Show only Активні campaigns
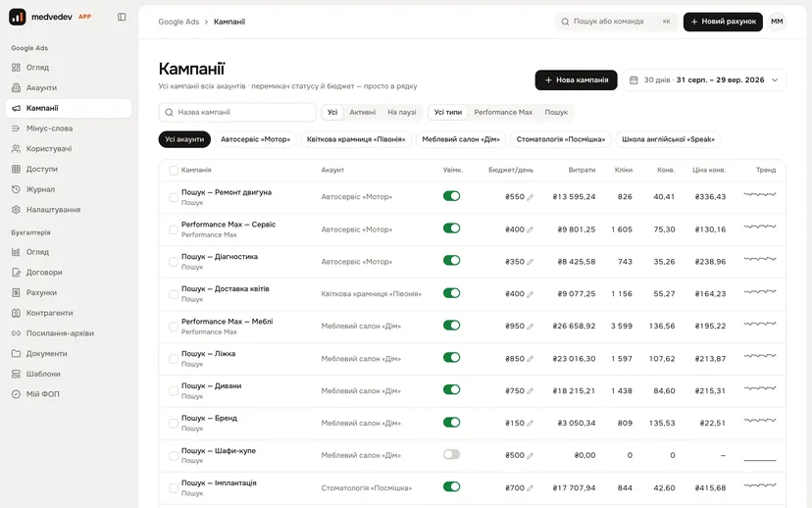 click(363, 113)
